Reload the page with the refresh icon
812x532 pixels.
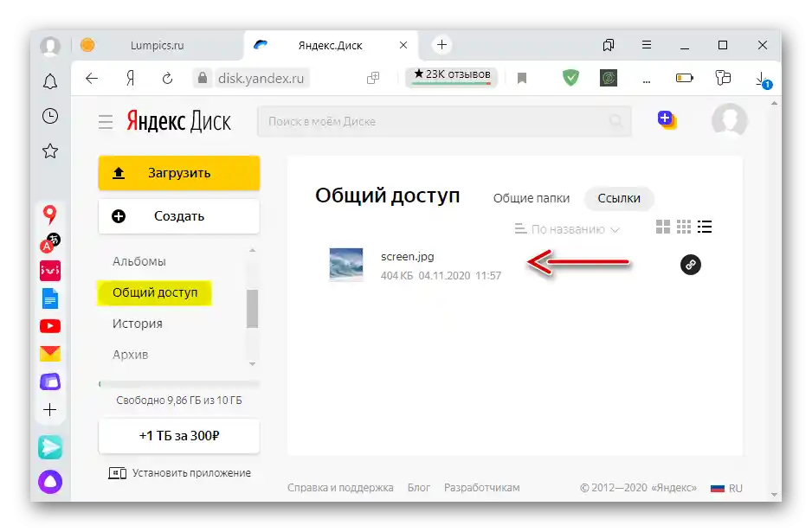[x=167, y=79]
